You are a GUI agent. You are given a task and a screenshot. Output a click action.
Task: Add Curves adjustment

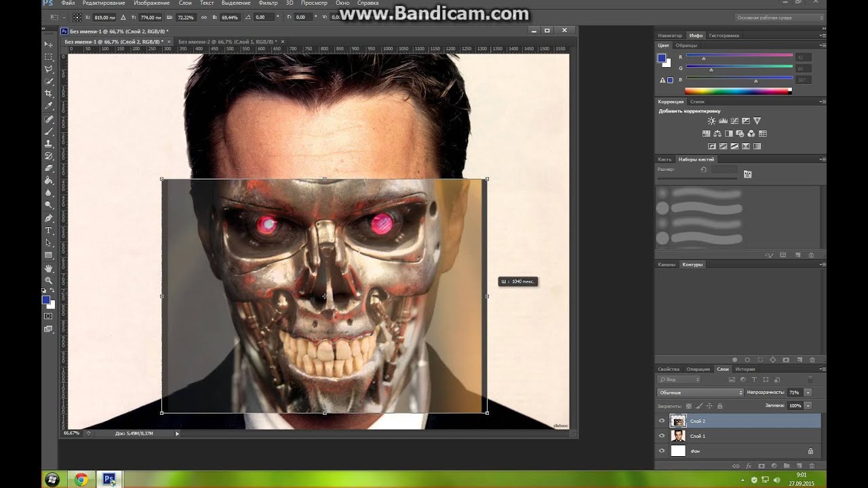pos(734,121)
